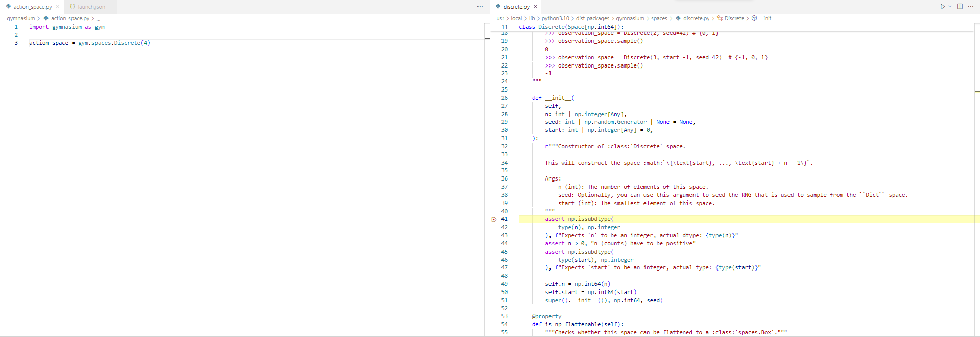Image resolution: width=980 pixels, height=337 pixels.
Task: Close the discrete.py tab
Action: click(535, 7)
